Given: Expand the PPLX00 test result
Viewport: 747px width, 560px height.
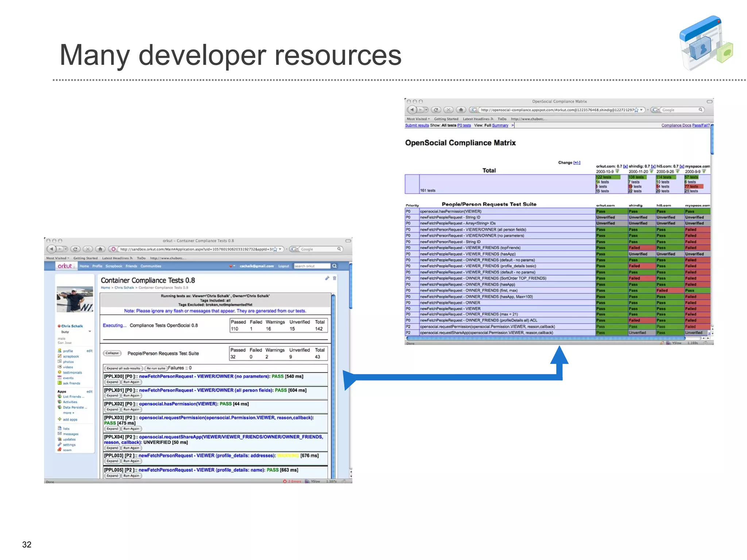Looking at the screenshot, I should [x=112, y=382].
